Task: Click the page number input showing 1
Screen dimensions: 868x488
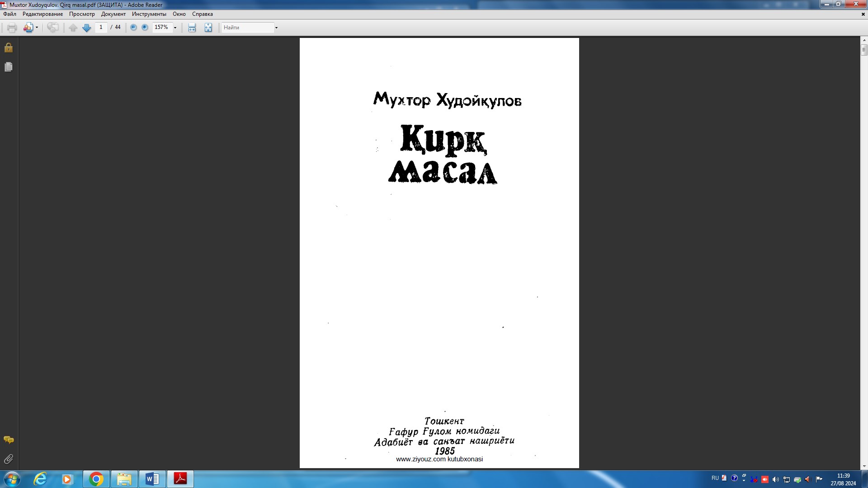Action: click(101, 28)
